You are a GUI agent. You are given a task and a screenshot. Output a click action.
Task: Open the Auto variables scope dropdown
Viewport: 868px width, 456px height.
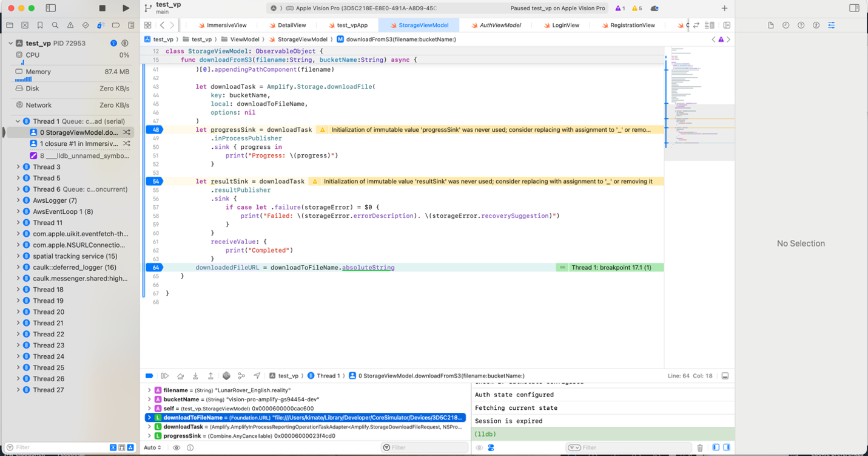click(152, 447)
